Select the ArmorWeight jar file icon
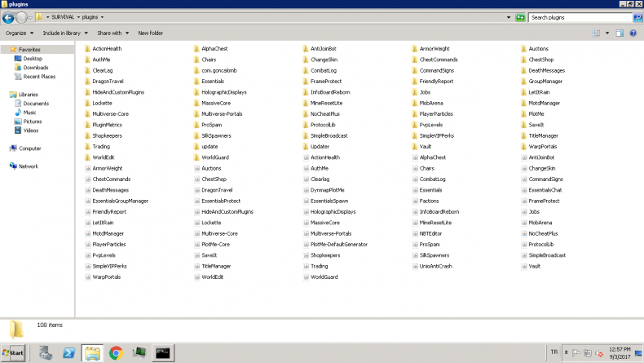This screenshot has height=363, width=644. [88, 168]
